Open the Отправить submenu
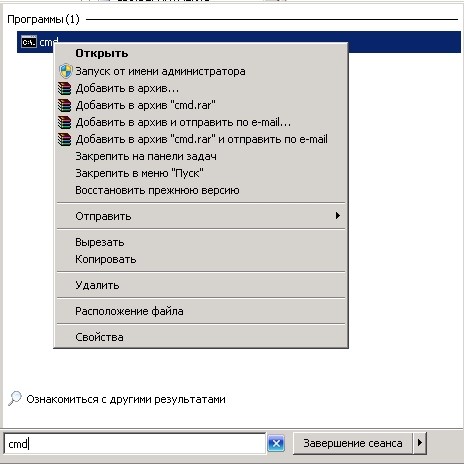464x464 pixels. point(201,216)
